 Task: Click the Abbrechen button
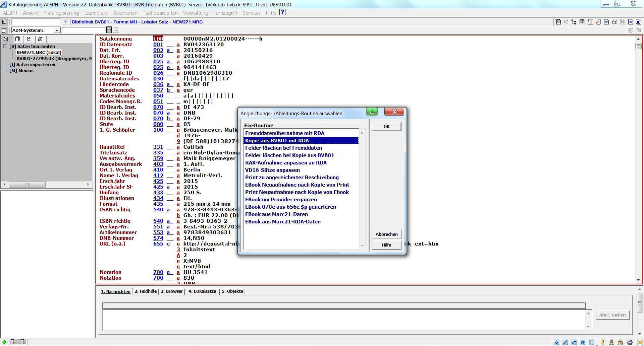[x=386, y=234]
